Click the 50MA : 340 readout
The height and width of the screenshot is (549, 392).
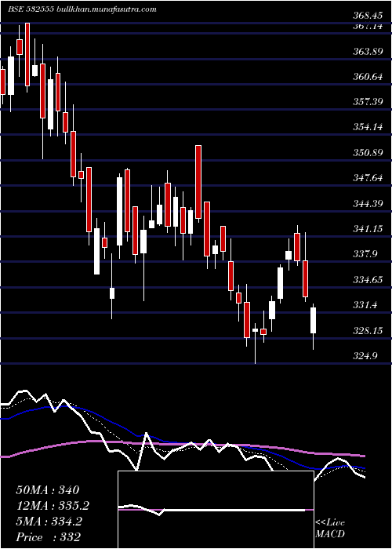[48, 490]
